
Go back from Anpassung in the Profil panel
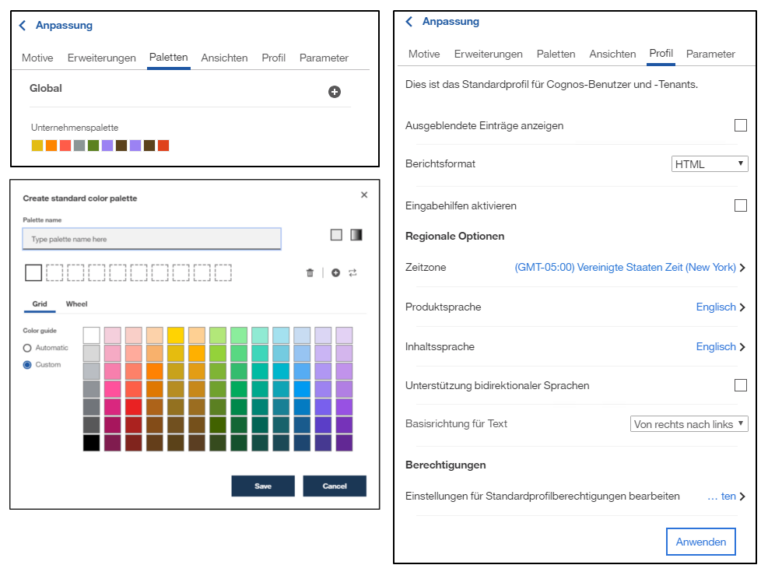(x=409, y=22)
